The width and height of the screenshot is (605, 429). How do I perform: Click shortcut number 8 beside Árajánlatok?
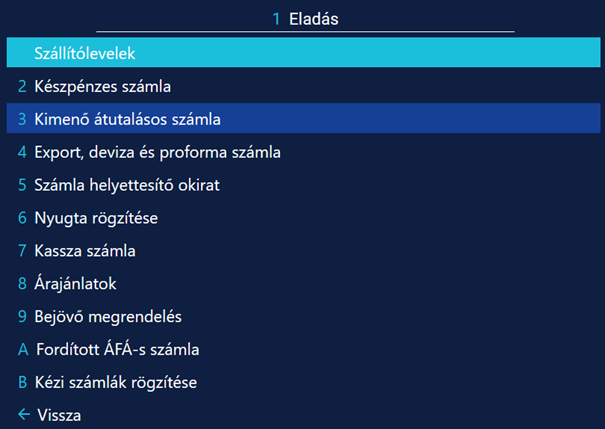(x=22, y=284)
